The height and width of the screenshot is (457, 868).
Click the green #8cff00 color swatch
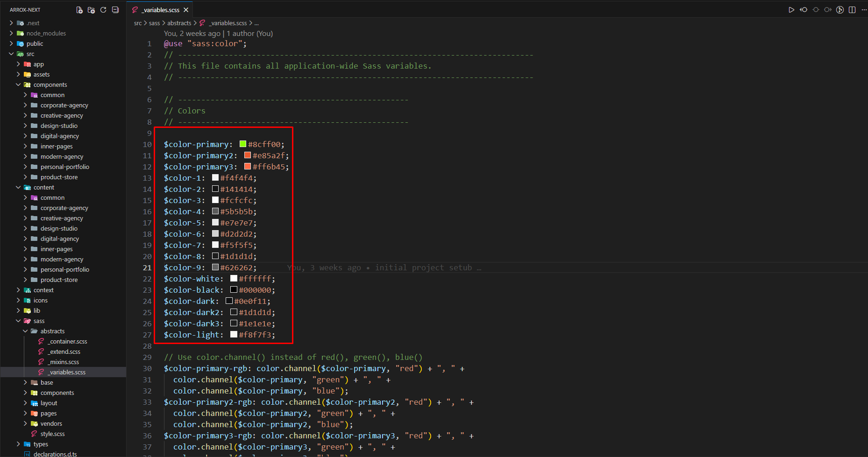point(243,144)
